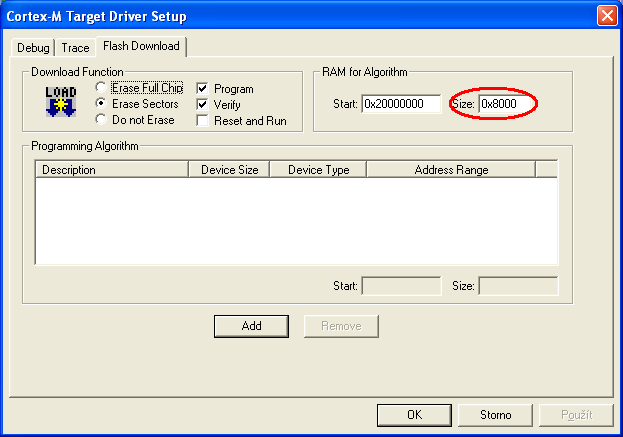Screen dimensions: 623x437
Task: Close the Cortex-M Target Driver Setup dialog
Action: coord(607,16)
